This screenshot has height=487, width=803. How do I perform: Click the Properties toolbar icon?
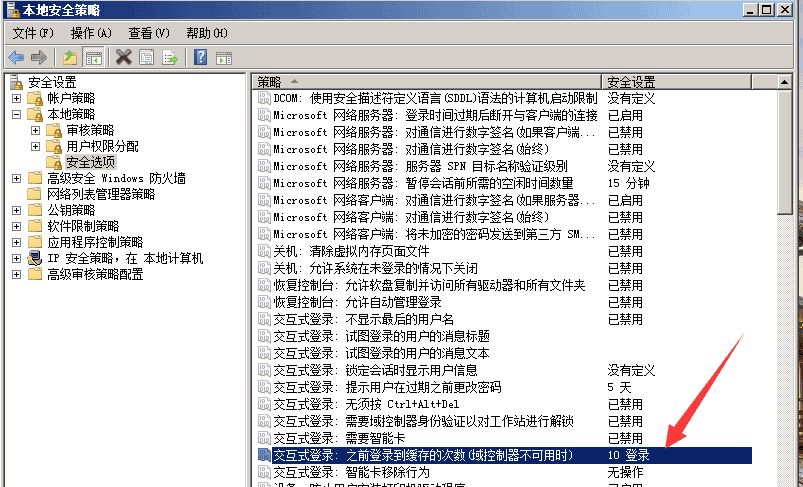coord(146,57)
